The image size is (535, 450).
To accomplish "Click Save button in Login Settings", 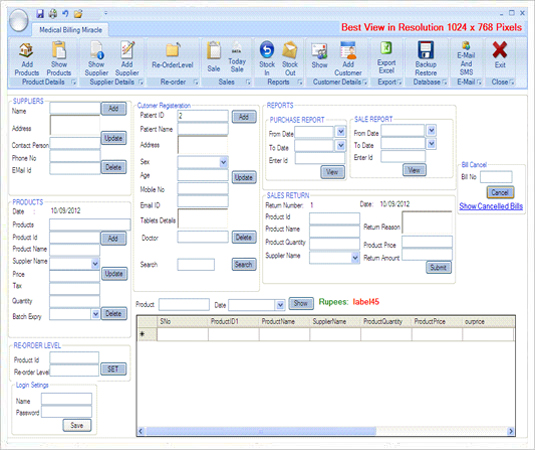I will click(x=77, y=425).
